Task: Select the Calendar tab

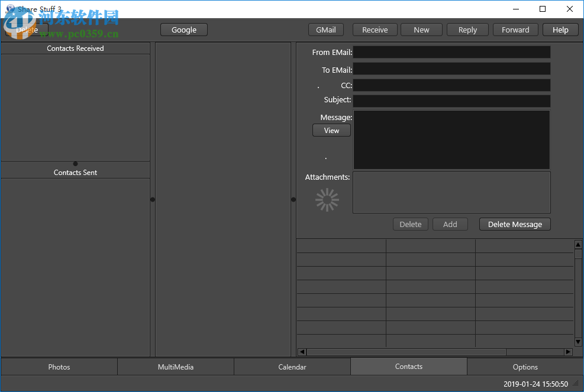Action: coord(292,367)
